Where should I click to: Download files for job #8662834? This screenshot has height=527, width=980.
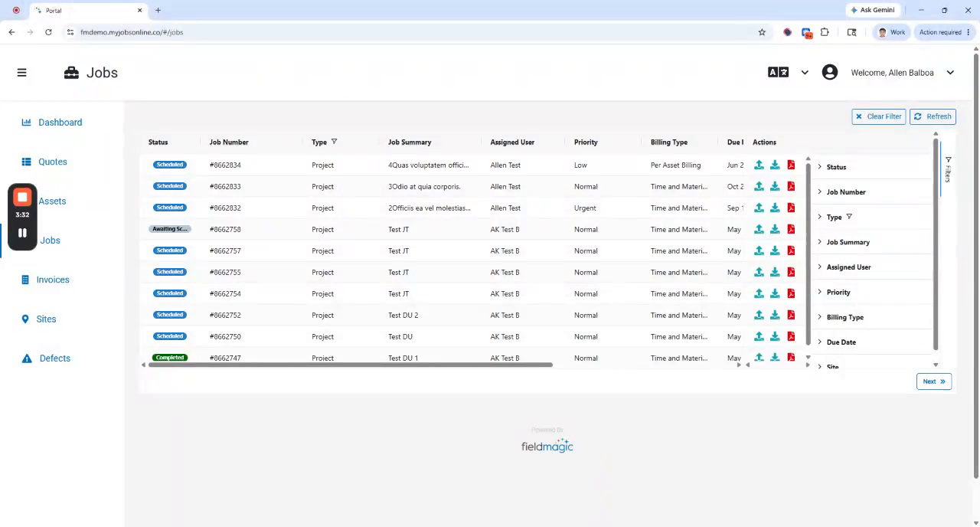[x=775, y=165]
